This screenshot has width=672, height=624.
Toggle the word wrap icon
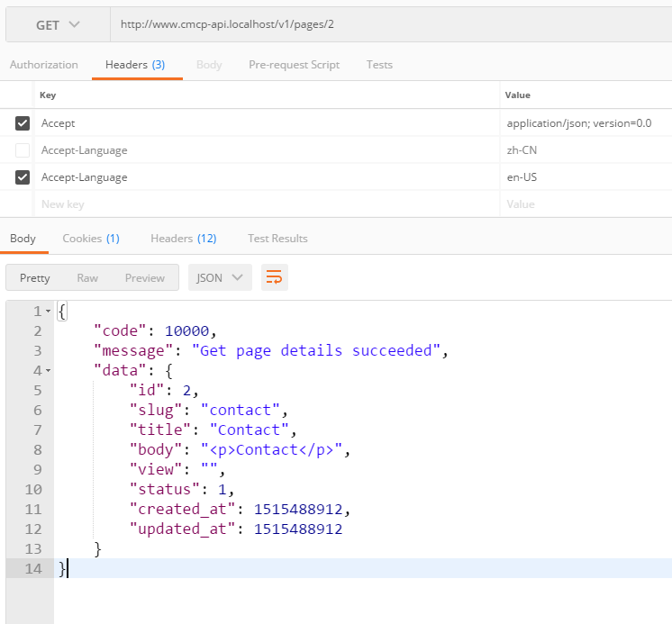275,277
